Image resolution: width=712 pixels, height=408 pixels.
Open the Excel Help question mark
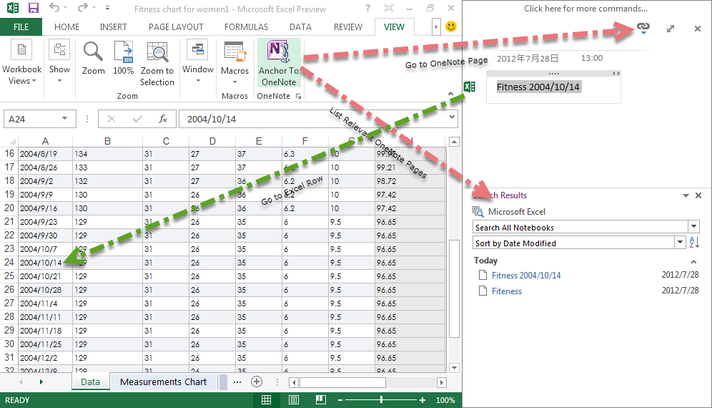pos(367,8)
